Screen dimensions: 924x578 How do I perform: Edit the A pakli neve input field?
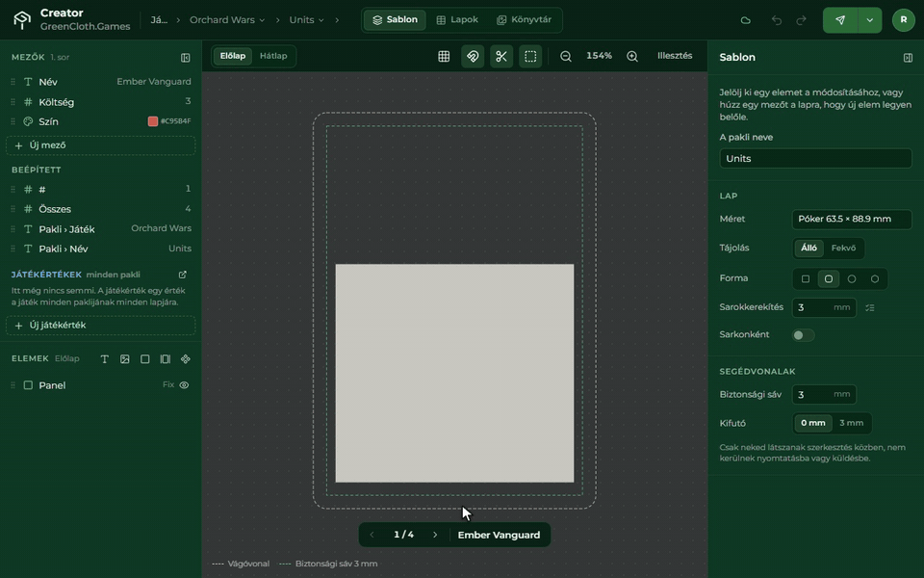click(x=815, y=159)
